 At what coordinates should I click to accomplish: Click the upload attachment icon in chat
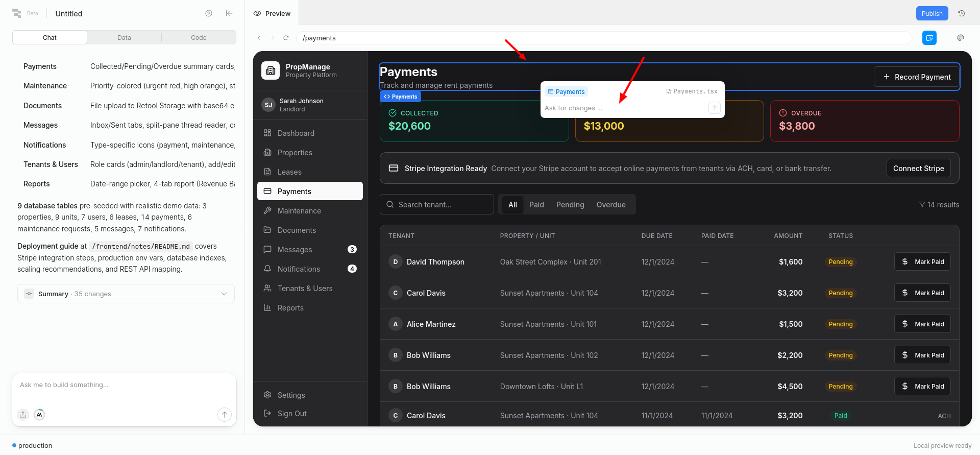click(x=23, y=414)
